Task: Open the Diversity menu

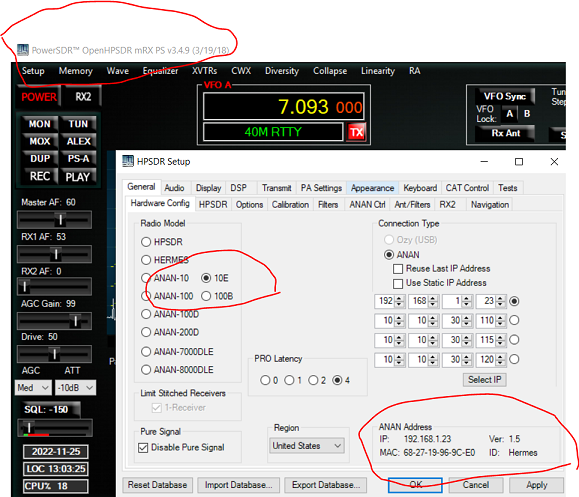Action: pos(282,71)
